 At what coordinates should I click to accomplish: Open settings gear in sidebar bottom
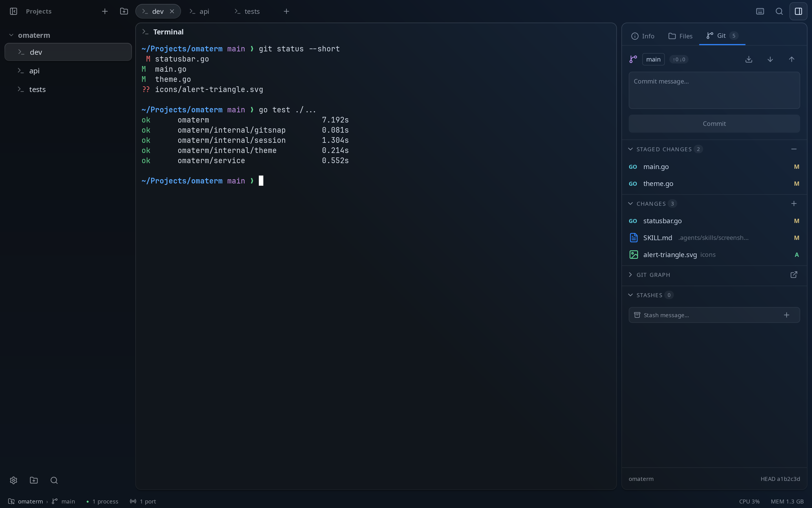14,480
